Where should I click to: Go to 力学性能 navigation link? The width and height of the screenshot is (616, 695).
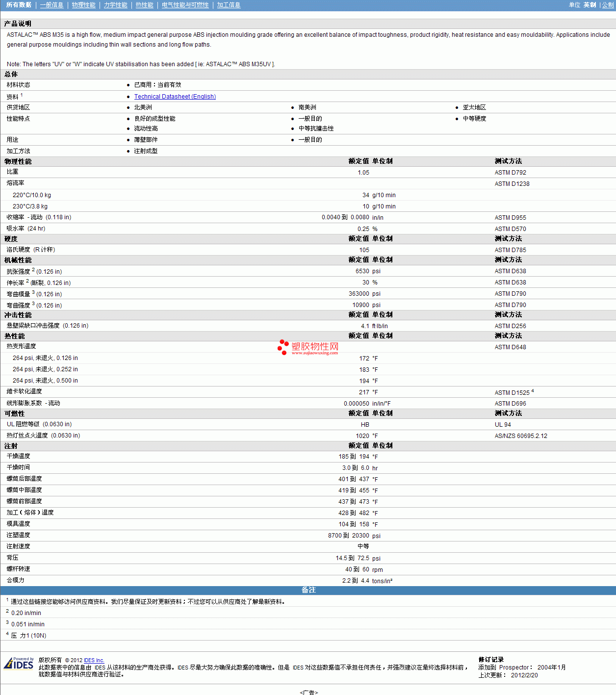click(x=115, y=5)
